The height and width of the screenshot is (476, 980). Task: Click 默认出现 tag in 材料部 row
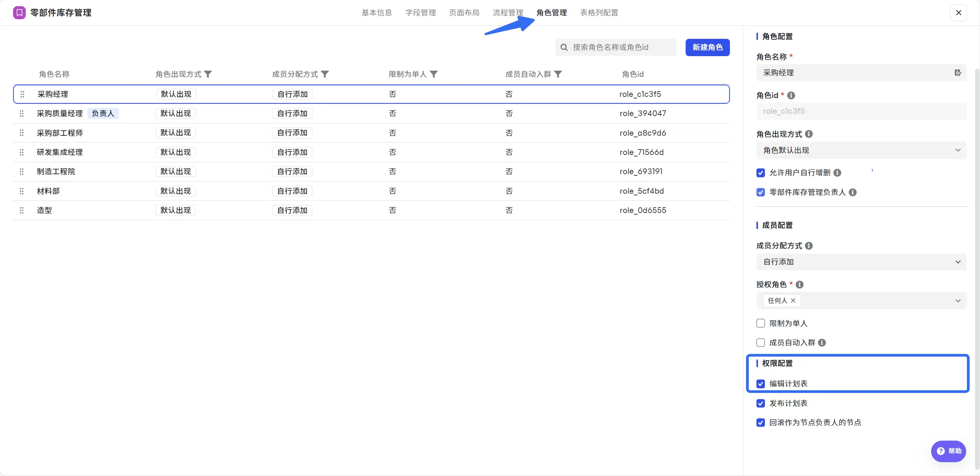[x=176, y=191]
